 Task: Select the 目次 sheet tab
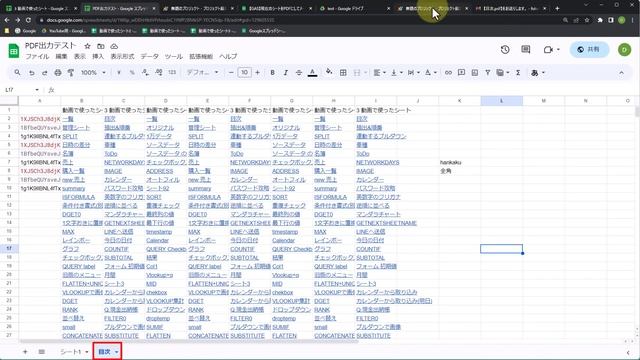tap(107, 351)
